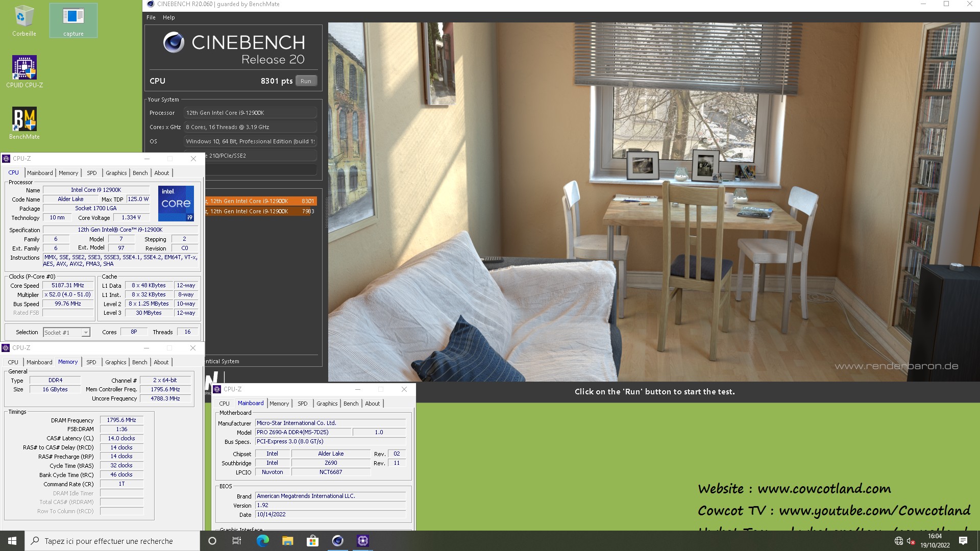This screenshot has width=980, height=551.
Task: Open the Corbeille recycle bin icon
Action: [x=24, y=20]
